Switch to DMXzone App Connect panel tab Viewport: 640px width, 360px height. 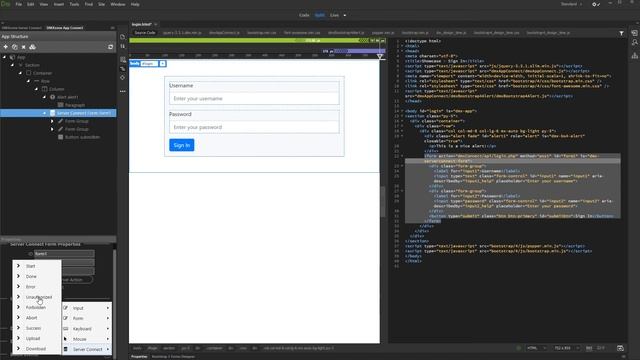coord(64,28)
